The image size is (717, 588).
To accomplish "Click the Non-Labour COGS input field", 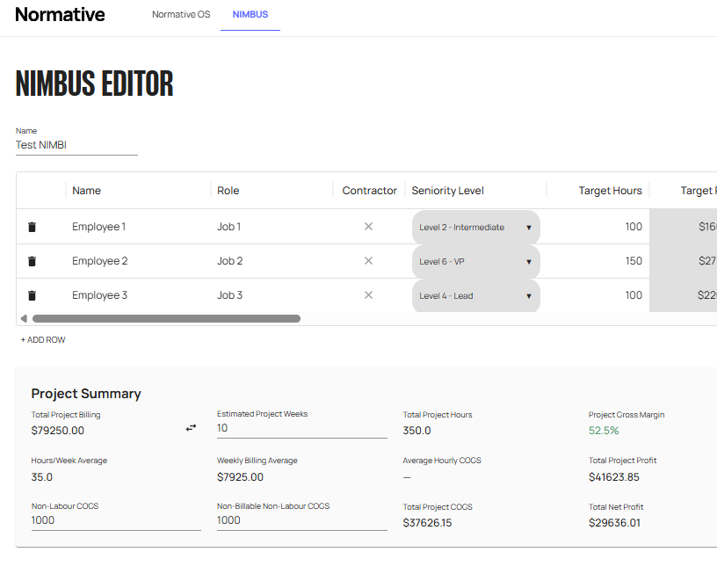I will pyautogui.click(x=116, y=521).
